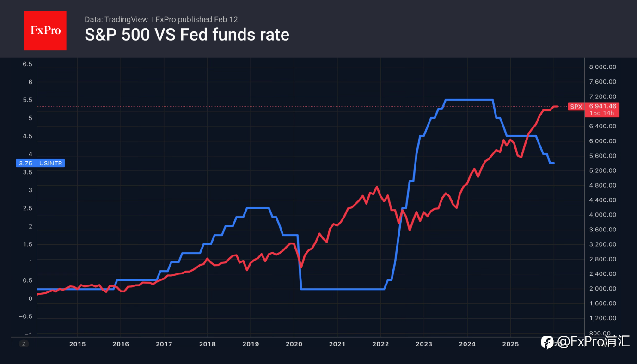Viewport: 637px width, 364px height.
Task: Click the 2.5 left rate scale label
Action: (28, 208)
